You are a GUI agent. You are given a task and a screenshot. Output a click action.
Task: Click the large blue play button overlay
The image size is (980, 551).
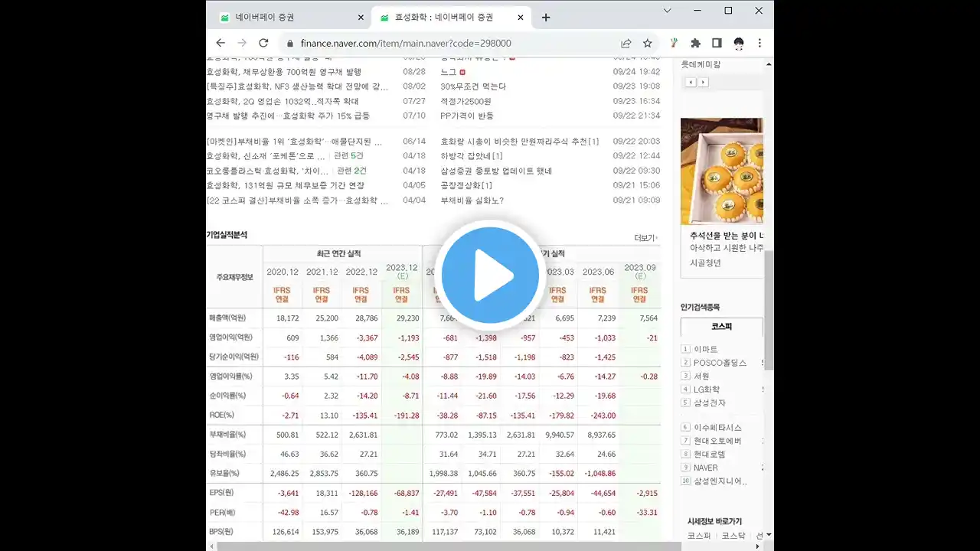(x=490, y=275)
